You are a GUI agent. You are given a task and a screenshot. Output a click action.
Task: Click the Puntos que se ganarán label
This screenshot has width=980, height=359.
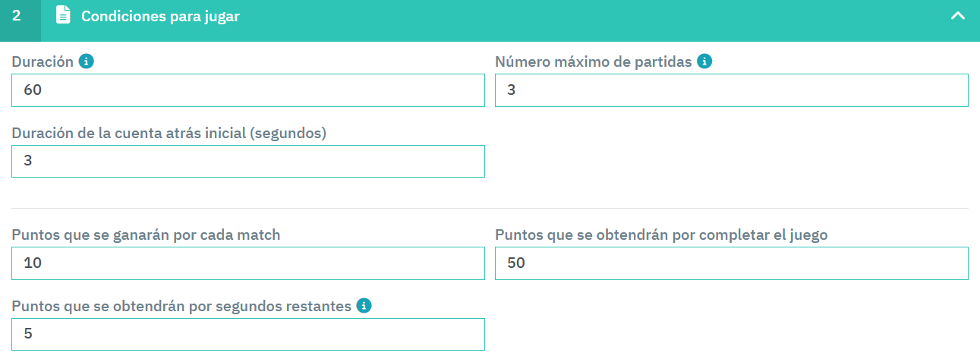click(146, 235)
